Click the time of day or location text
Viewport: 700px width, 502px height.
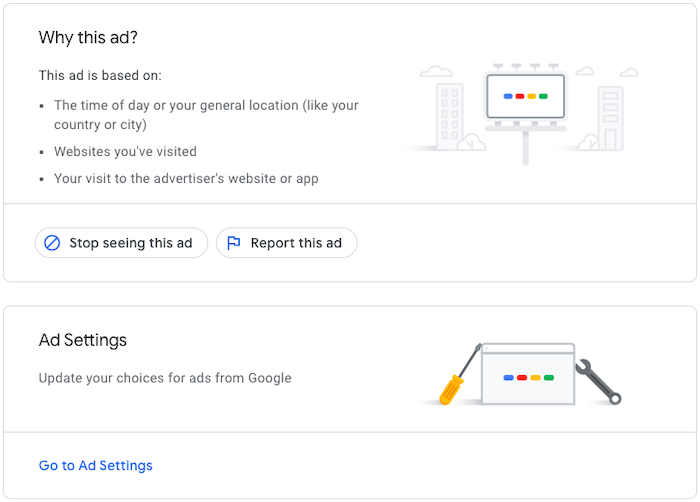(206, 115)
